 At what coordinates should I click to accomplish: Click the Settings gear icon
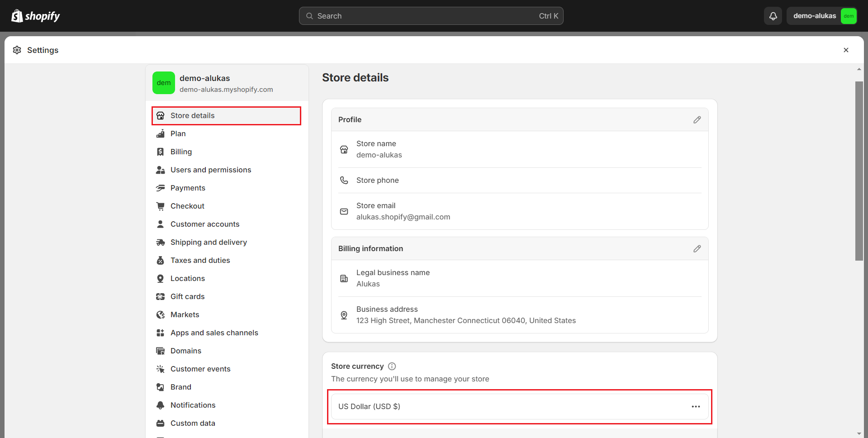pos(17,50)
